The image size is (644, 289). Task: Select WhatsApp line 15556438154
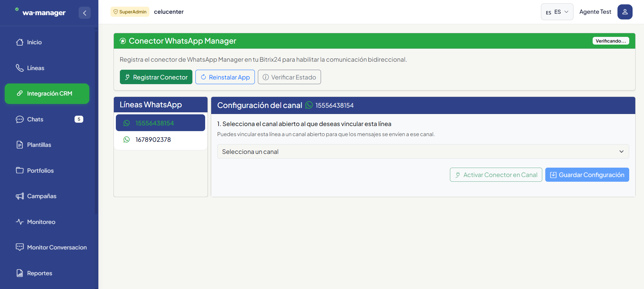tap(160, 123)
